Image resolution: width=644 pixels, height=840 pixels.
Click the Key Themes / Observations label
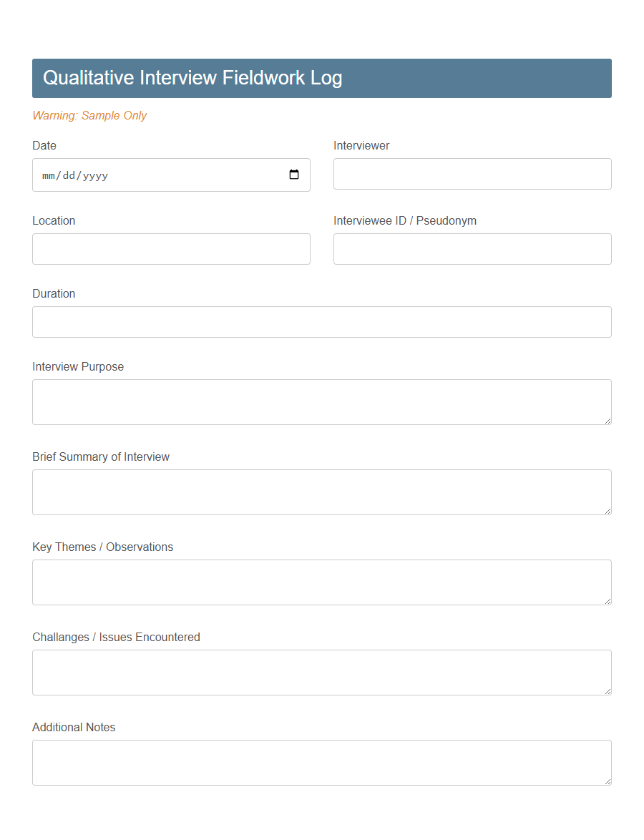coord(102,547)
